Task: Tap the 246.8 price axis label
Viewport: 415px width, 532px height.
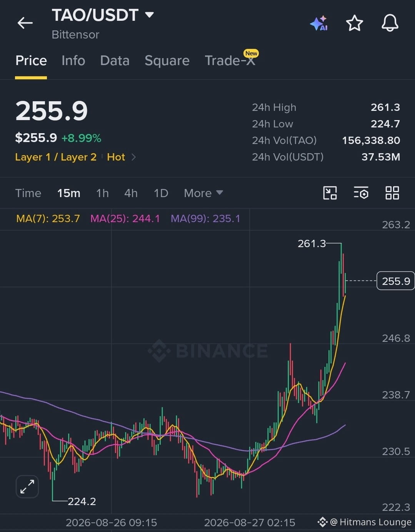Action: tap(396, 338)
